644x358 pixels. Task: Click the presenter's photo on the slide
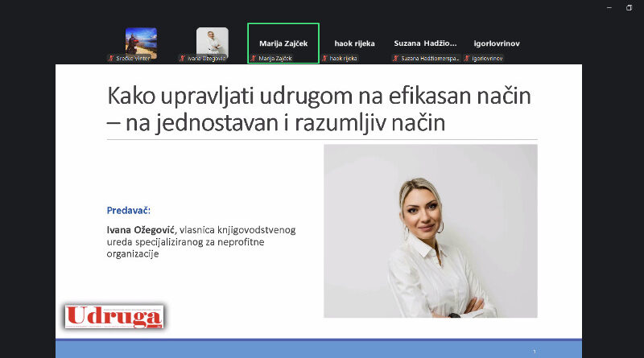click(430, 231)
